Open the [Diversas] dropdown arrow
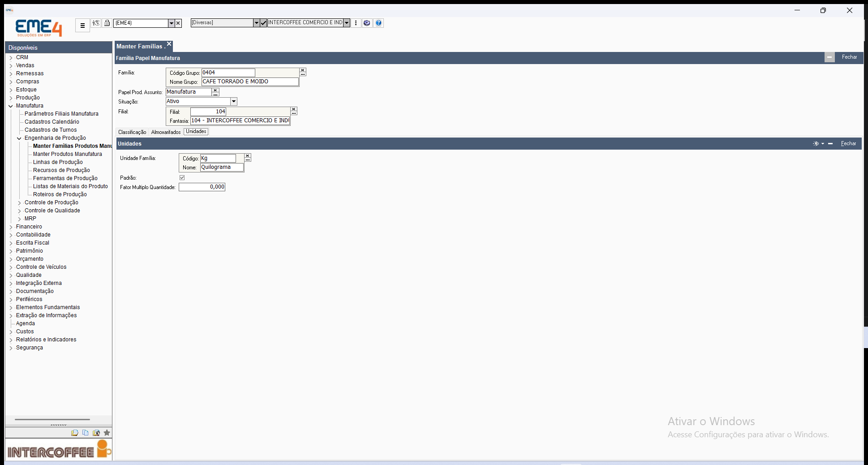 (x=256, y=23)
